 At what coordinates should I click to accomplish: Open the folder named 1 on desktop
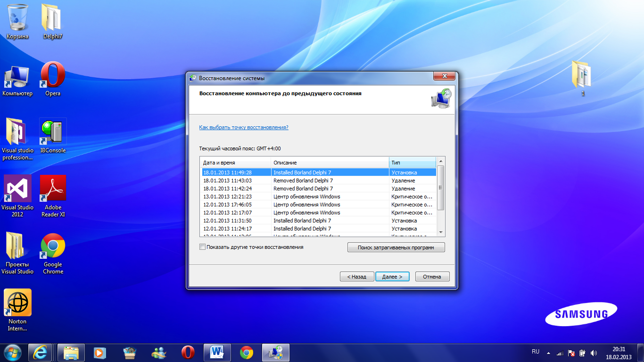coord(583,79)
